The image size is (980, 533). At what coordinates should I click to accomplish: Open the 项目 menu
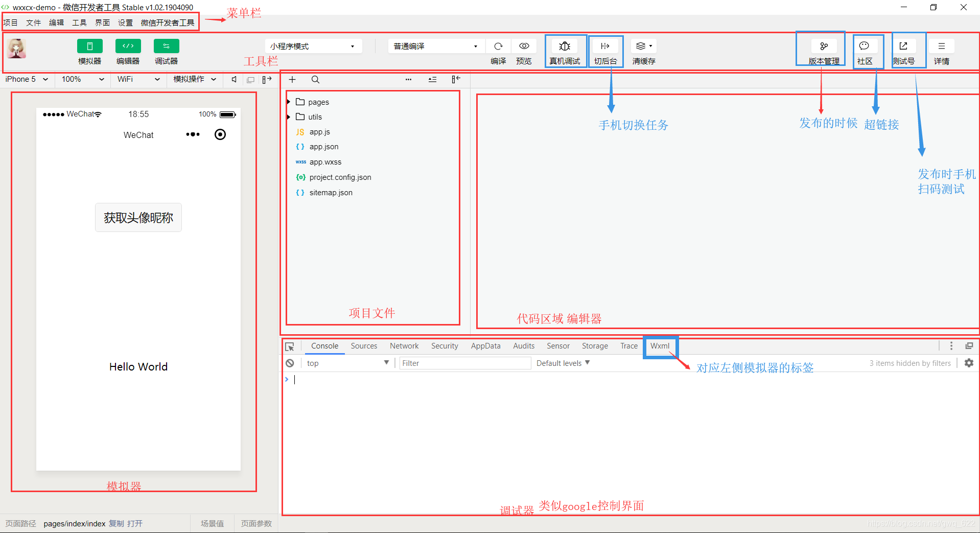[x=11, y=22]
